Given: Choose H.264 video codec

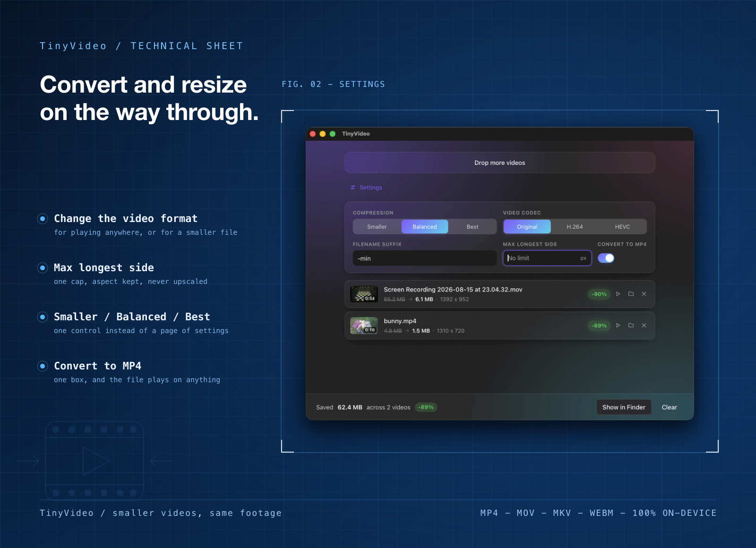Looking at the screenshot, I should [575, 227].
